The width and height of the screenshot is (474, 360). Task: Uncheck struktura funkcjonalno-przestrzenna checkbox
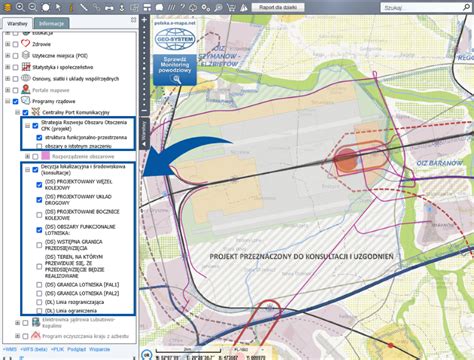point(39,137)
